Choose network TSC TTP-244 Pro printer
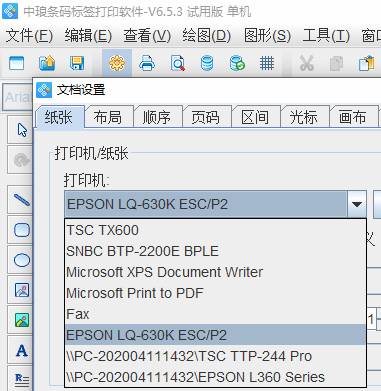 pos(215,356)
